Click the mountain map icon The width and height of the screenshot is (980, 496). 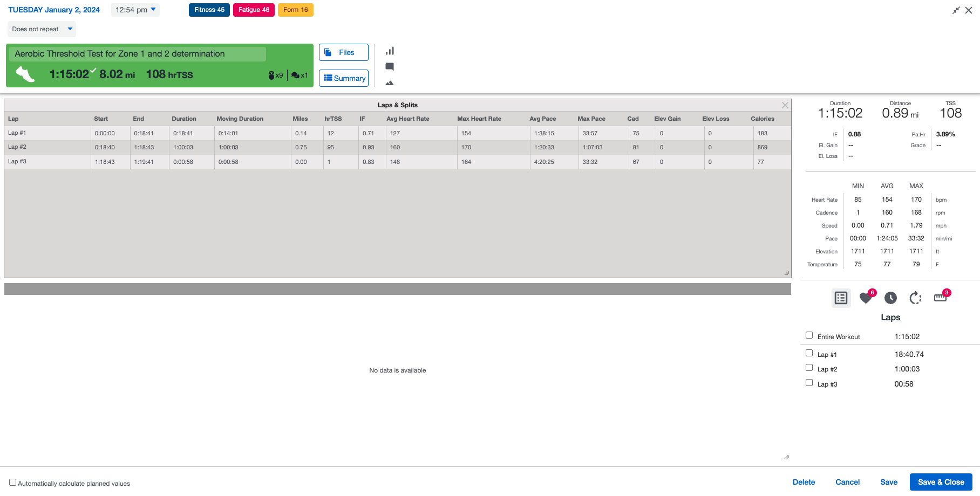[x=390, y=83]
